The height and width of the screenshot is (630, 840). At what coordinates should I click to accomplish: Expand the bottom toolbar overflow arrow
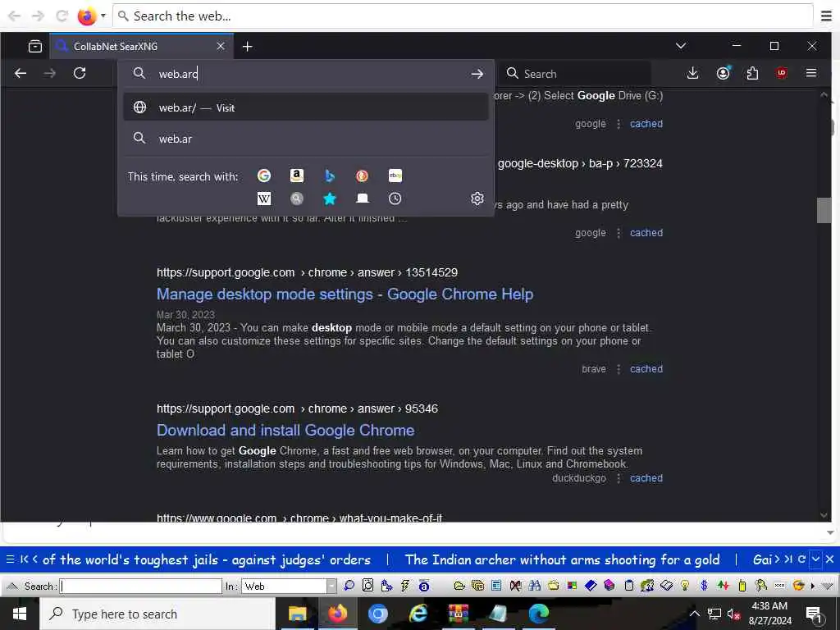coord(813,586)
